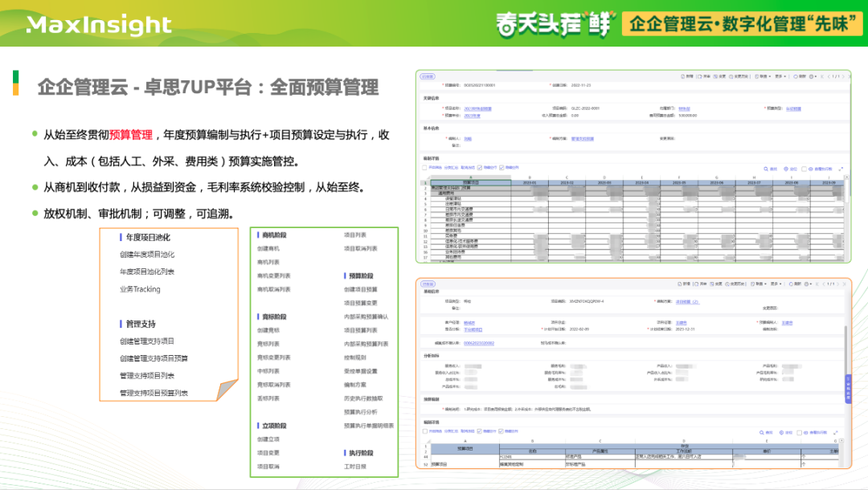Image resolution: width=868 pixels, height=490 pixels.
Task: Select the 业务Tracking menu entry
Action: coord(140,289)
